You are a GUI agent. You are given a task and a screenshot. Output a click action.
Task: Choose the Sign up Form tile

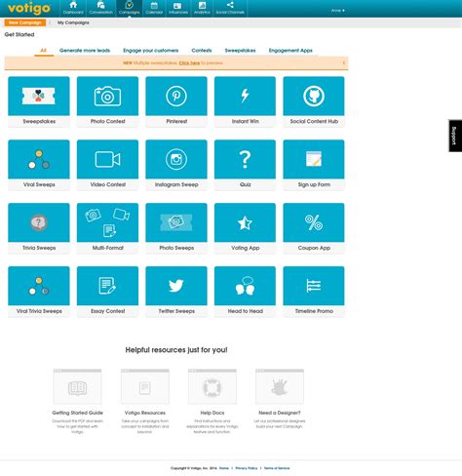tap(314, 165)
